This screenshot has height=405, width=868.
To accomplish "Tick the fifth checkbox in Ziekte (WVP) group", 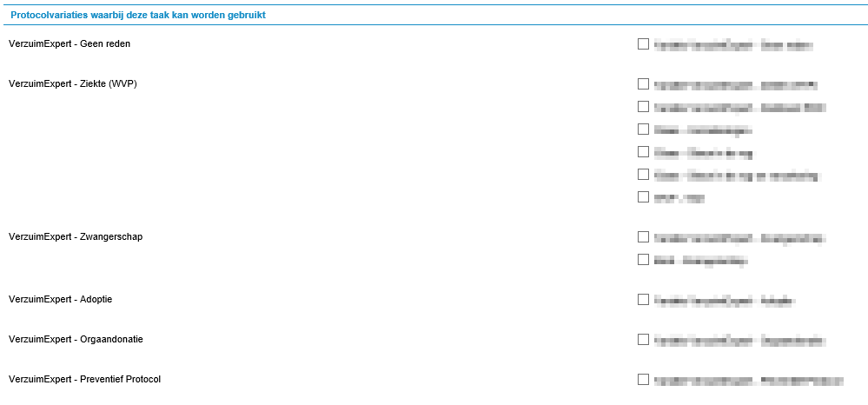I will click(643, 175).
